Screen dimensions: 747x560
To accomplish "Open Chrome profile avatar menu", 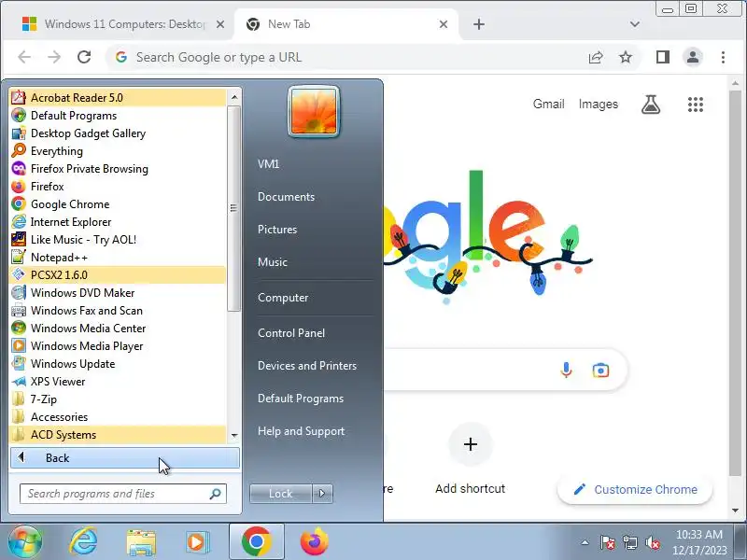I will pos(693,57).
